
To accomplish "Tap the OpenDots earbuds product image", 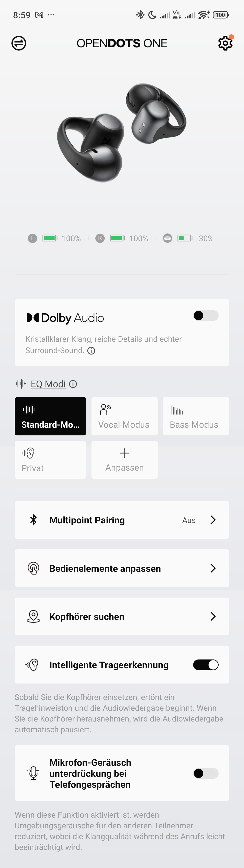I will [x=122, y=132].
